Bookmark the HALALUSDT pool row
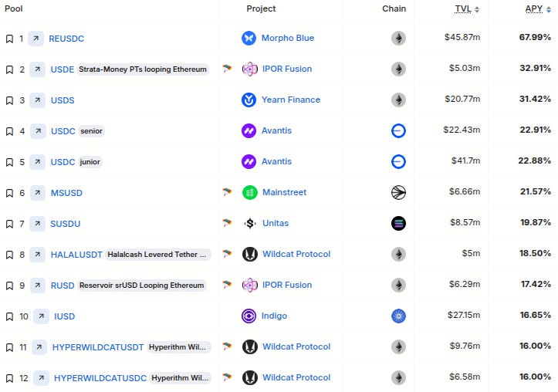 tap(9, 255)
